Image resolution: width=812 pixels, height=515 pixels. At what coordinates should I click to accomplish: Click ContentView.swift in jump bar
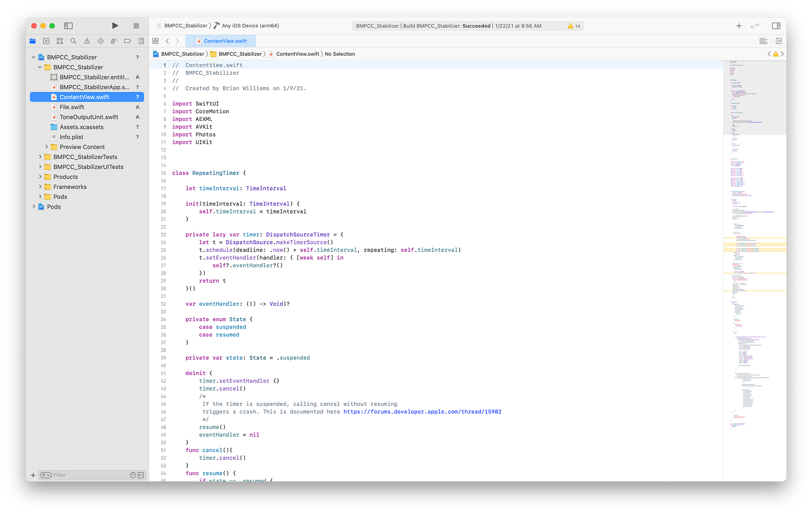(294, 54)
